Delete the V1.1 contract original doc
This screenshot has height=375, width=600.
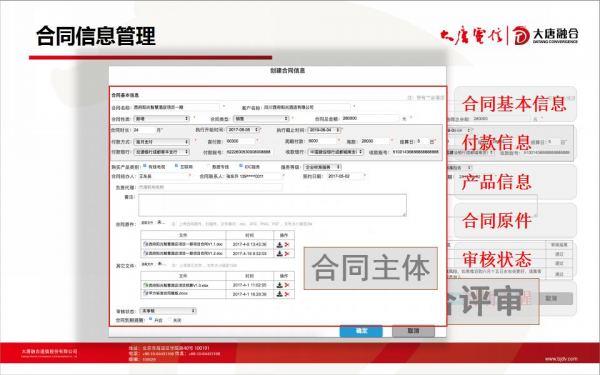[287, 245]
